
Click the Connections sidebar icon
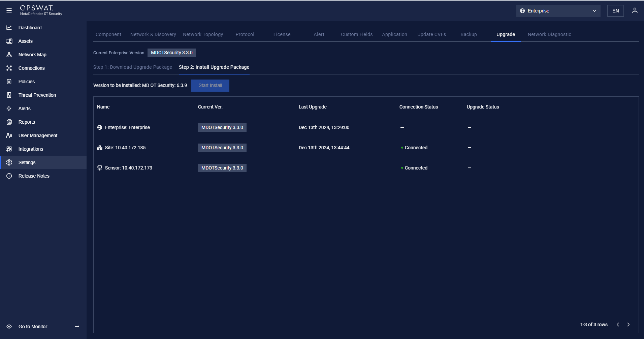pyautogui.click(x=9, y=68)
